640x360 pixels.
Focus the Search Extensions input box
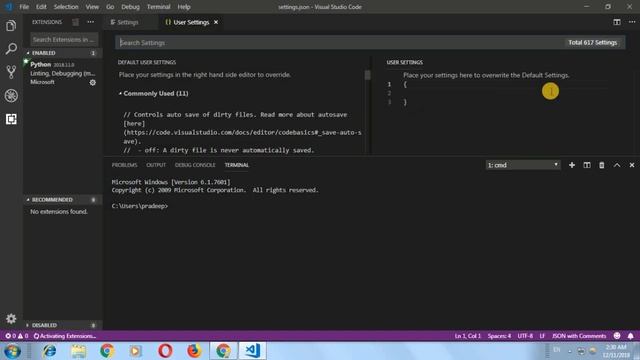(x=64, y=40)
